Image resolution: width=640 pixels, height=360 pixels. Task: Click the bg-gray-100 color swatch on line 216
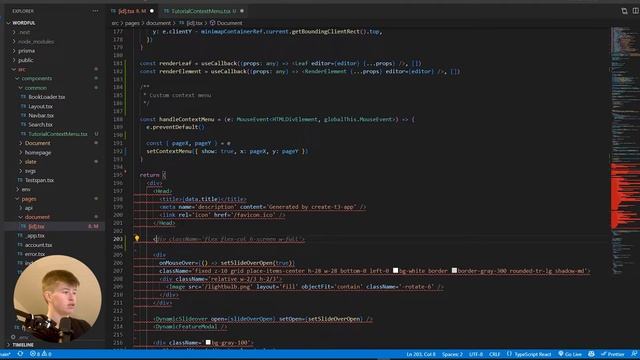coord(208,342)
